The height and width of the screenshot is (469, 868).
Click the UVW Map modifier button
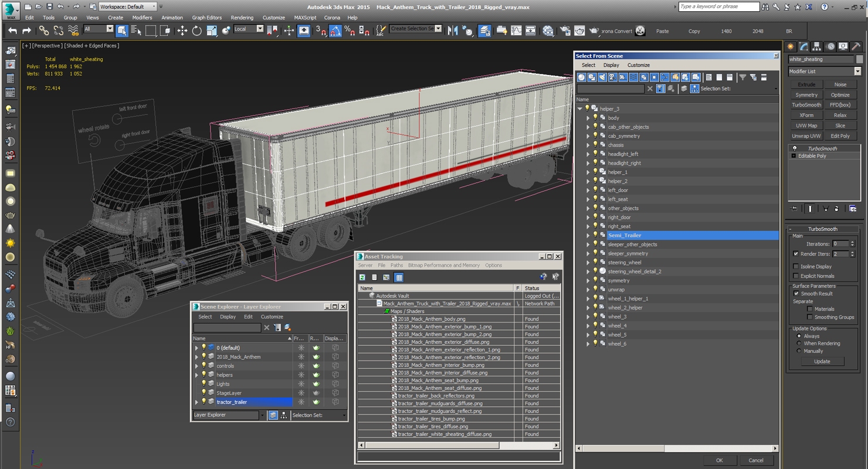click(806, 125)
